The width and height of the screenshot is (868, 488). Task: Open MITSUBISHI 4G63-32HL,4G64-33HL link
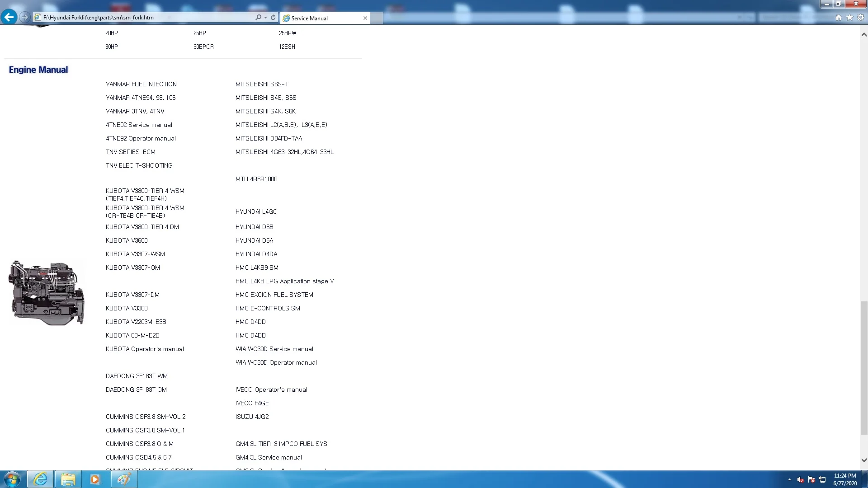click(x=284, y=152)
